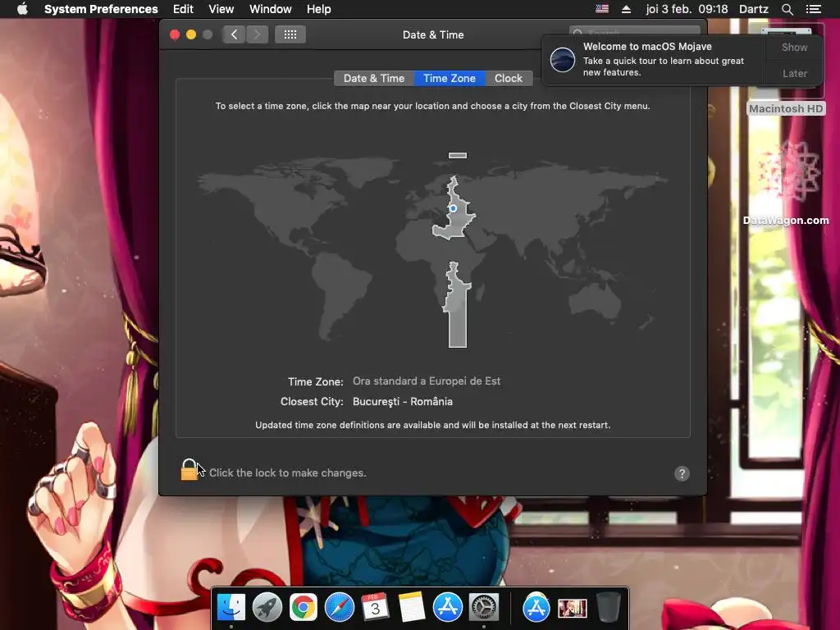Show all preferences grid button
840x630 pixels.
tap(290, 34)
